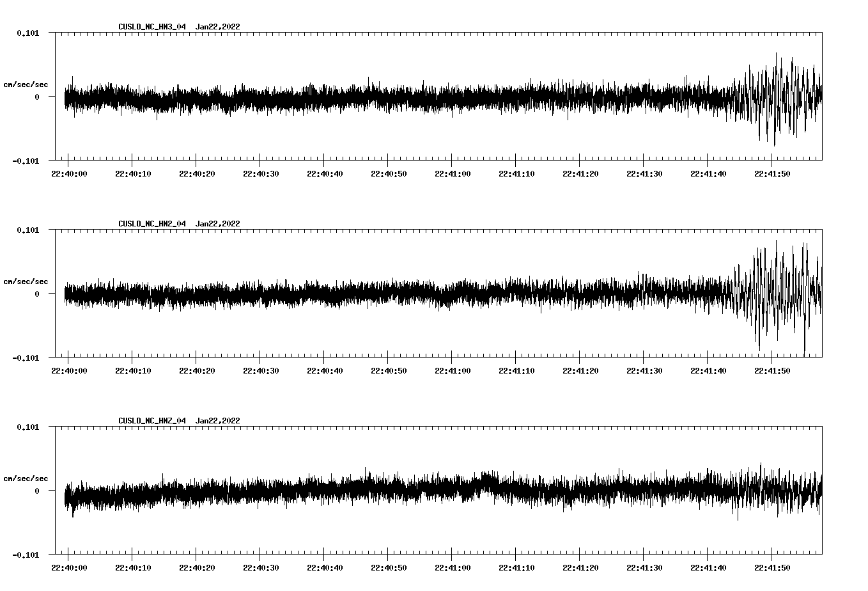
Task: Click 22:41:50 time label under HN3 plot
Action: (x=771, y=174)
